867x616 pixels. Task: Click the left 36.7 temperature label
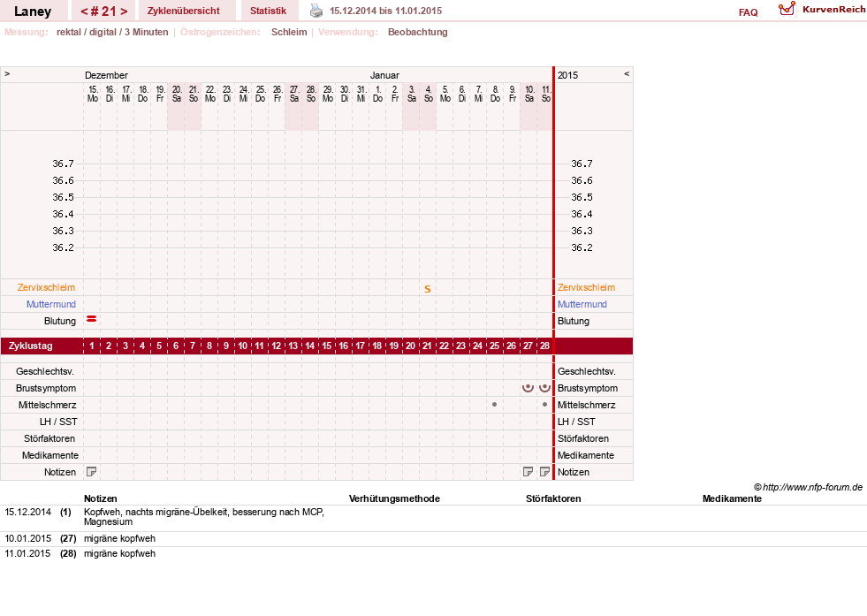coord(63,164)
